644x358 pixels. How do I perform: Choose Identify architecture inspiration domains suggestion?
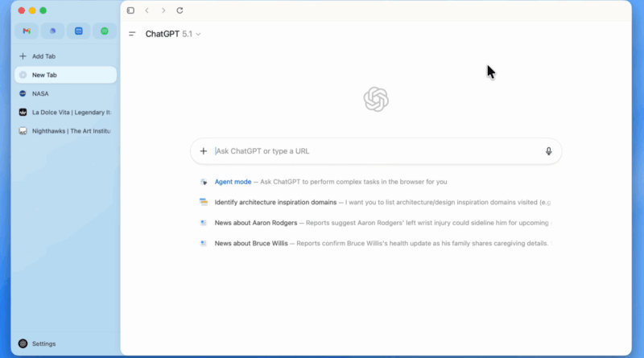pos(376,203)
